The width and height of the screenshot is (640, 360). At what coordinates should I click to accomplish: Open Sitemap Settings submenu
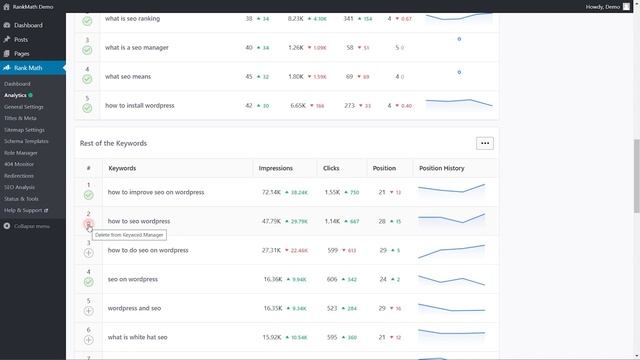(x=24, y=130)
